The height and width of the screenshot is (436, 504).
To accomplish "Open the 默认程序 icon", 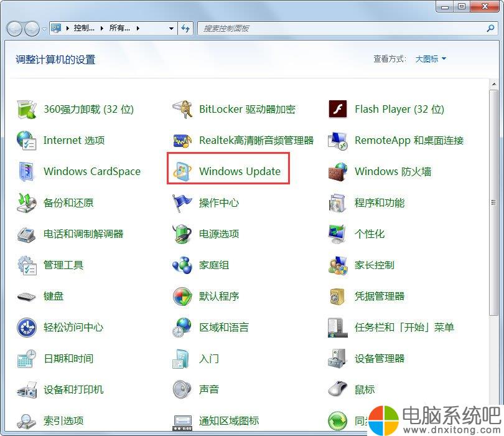I will click(x=182, y=296).
